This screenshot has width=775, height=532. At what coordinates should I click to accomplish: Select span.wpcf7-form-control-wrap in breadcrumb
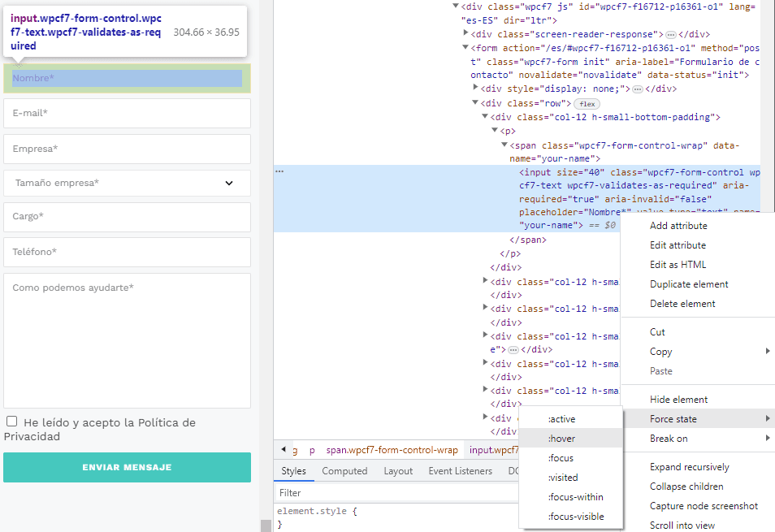(392, 451)
